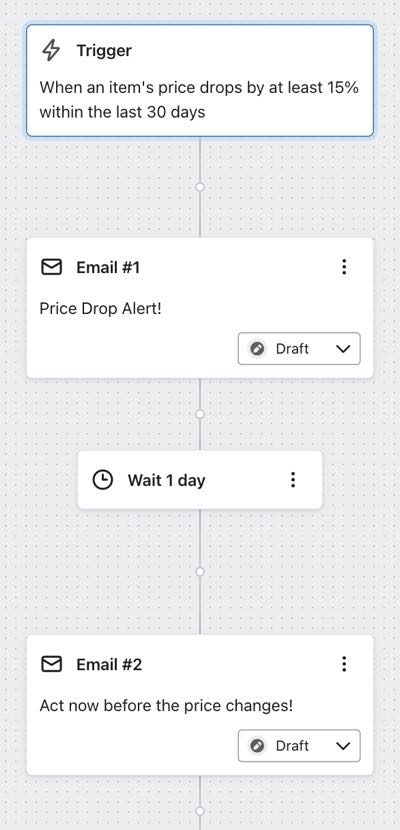Open the three-dot menu on Email #1
This screenshot has width=400, height=830.
tap(344, 267)
